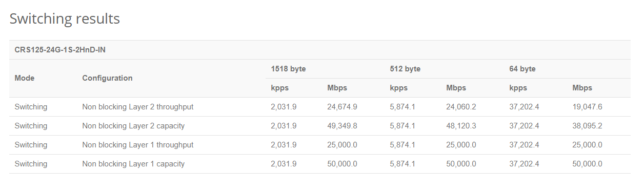The height and width of the screenshot is (188, 644).
Task: Click the 24,674.9 Mbps value
Action: tap(342, 107)
